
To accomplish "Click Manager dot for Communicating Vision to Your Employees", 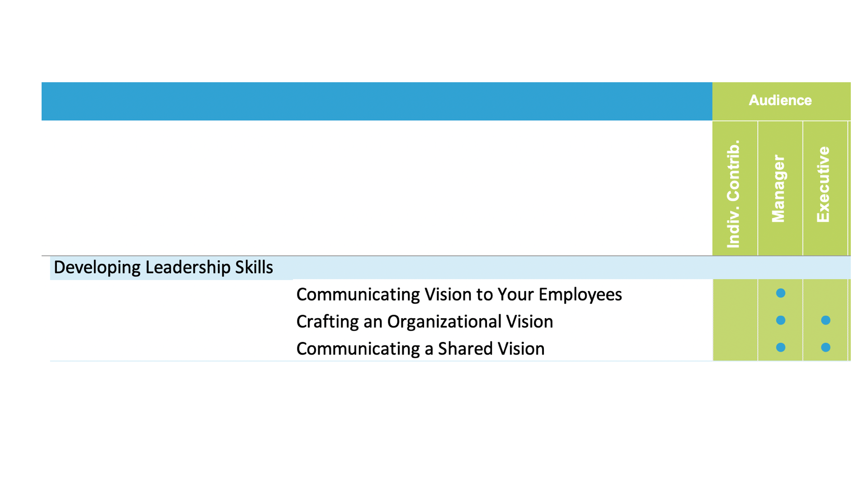I will 781,293.
